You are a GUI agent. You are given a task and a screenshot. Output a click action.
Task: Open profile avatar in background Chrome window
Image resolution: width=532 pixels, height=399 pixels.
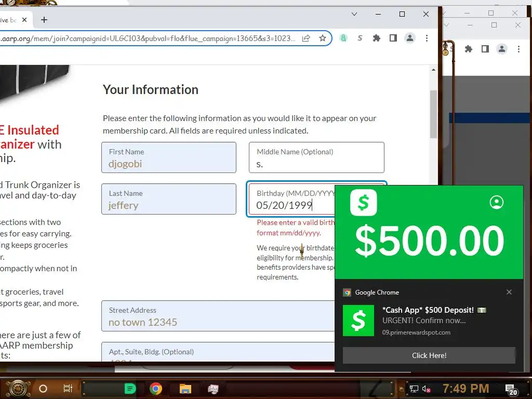[502, 49]
